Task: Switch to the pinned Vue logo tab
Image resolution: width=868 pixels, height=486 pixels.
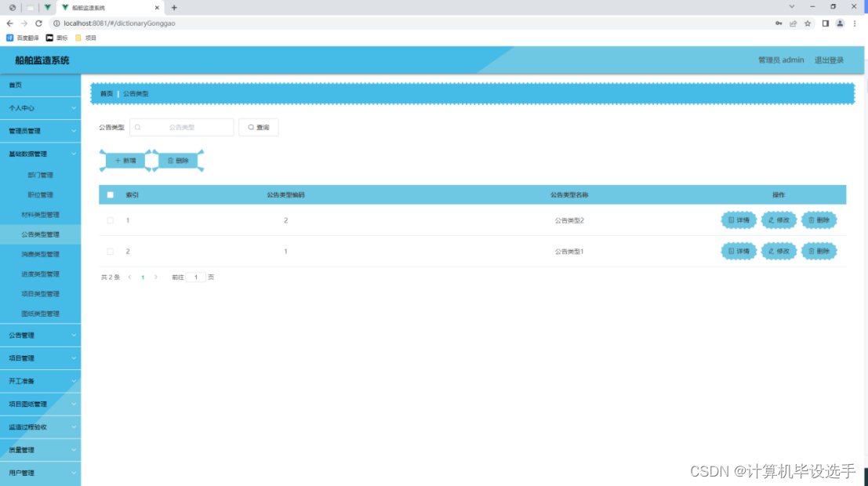Action: (x=48, y=8)
